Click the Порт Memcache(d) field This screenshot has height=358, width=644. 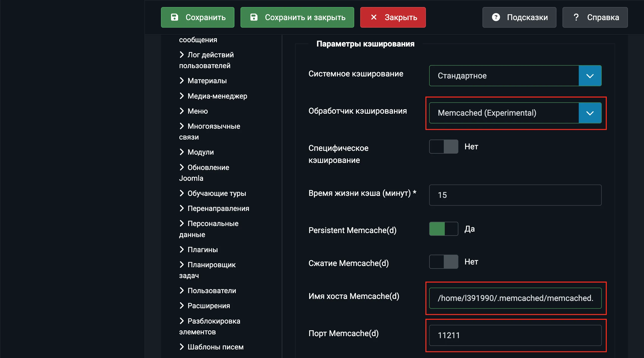coord(515,335)
